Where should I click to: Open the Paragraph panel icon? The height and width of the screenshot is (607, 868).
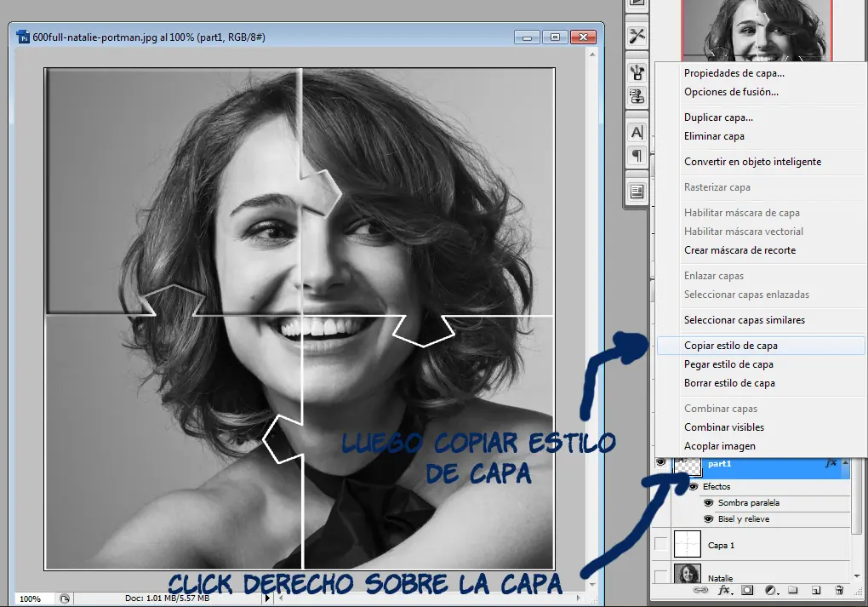coord(637,156)
